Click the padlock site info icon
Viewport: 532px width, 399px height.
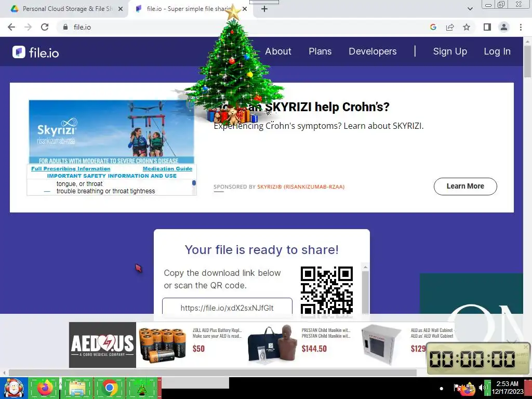click(65, 27)
